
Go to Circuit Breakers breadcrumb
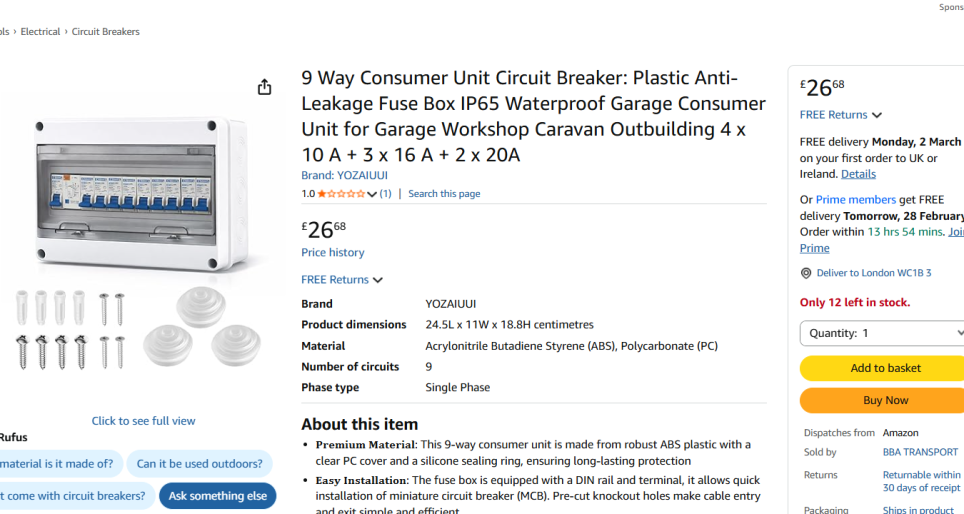click(105, 32)
